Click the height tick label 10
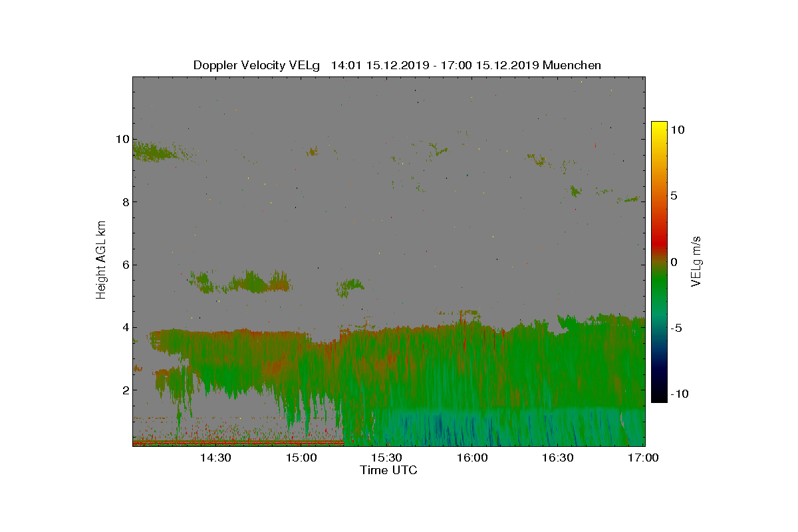 coord(122,139)
